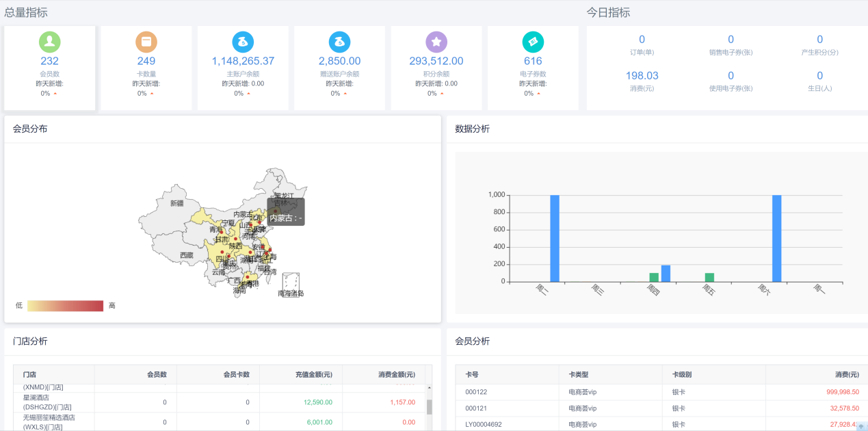
Task: Sort table by 充值金额(元) column header
Action: pyautogui.click(x=314, y=374)
